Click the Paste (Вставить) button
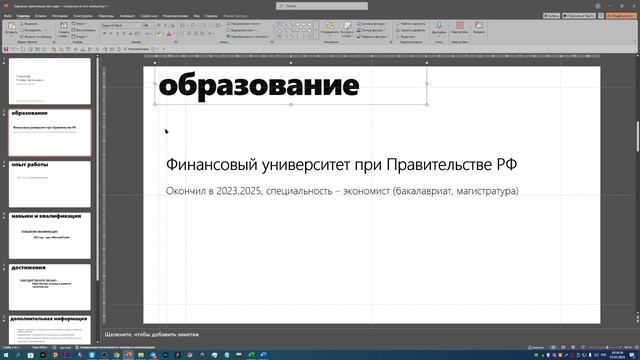640x360 pixels. pos(11,29)
